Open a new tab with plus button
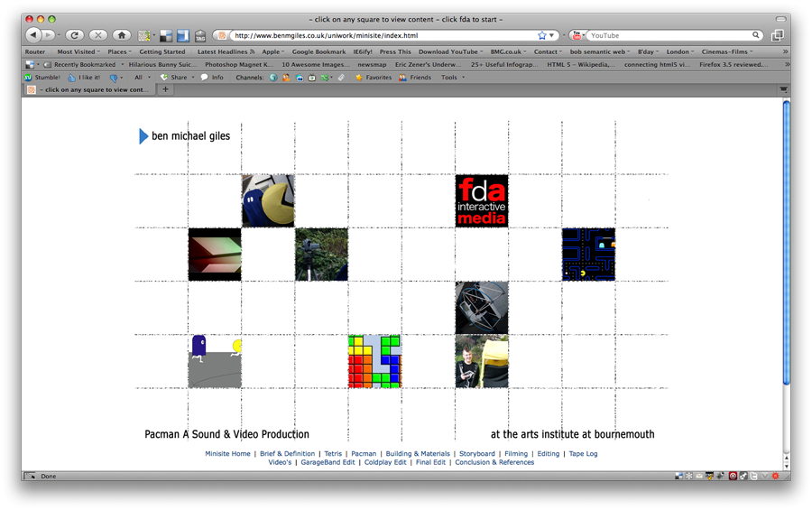The width and height of the screenshot is (812, 510). [166, 89]
